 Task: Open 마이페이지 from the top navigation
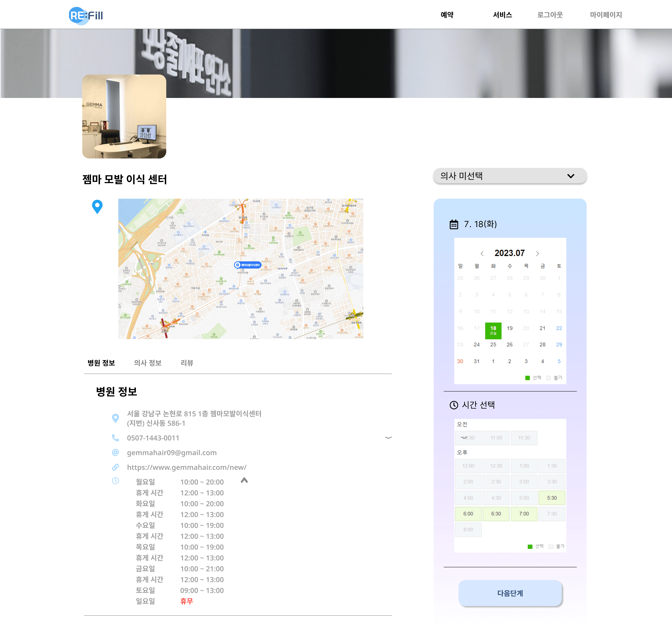[x=606, y=15]
